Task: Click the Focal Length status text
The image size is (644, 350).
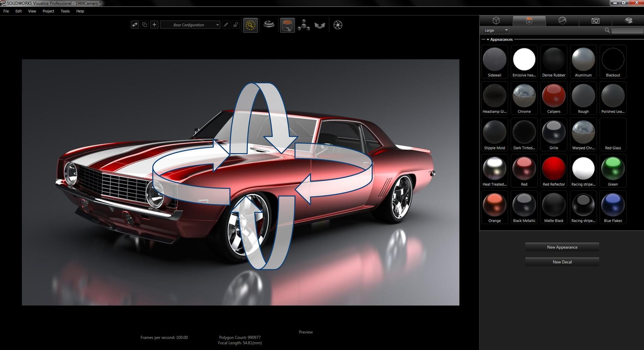Action: click(x=240, y=343)
